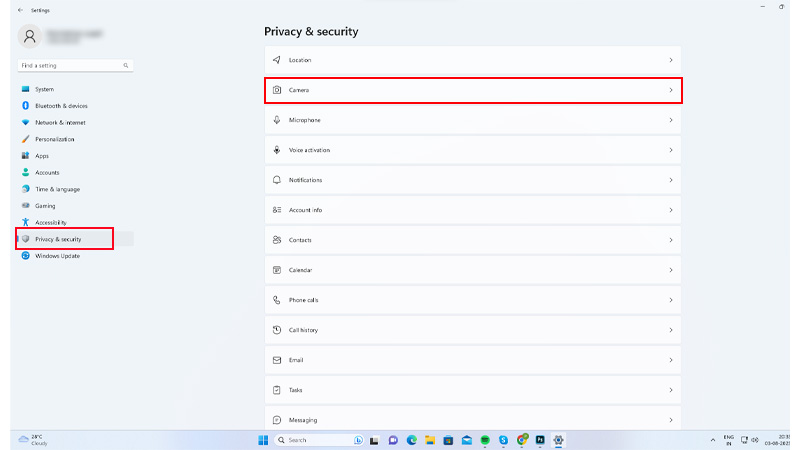Click the volume icon in the system tray

[x=755, y=440]
